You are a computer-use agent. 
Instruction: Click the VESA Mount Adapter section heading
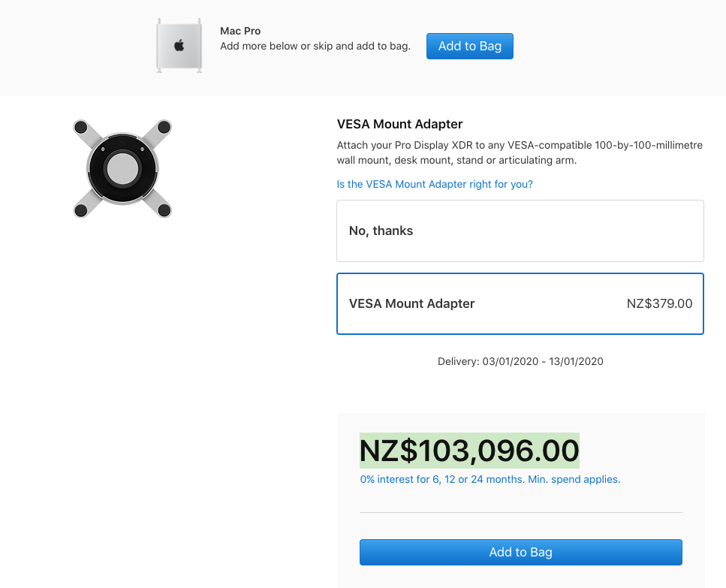tap(399, 124)
